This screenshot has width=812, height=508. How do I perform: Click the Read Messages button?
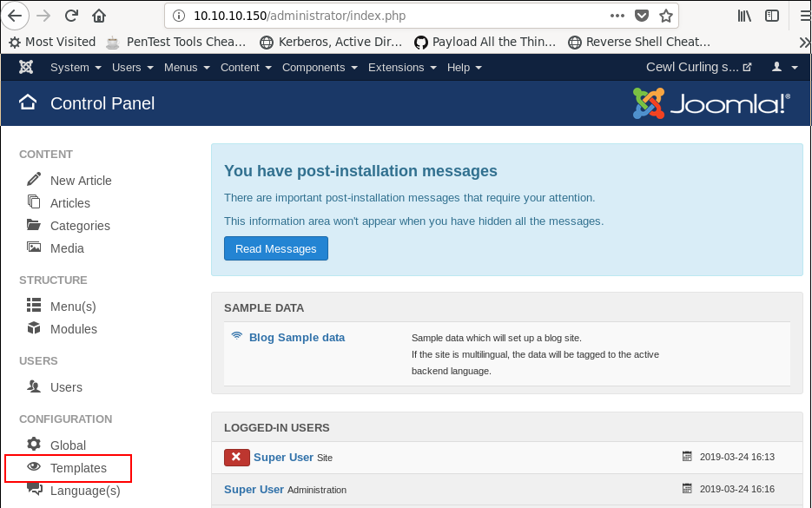click(x=276, y=248)
